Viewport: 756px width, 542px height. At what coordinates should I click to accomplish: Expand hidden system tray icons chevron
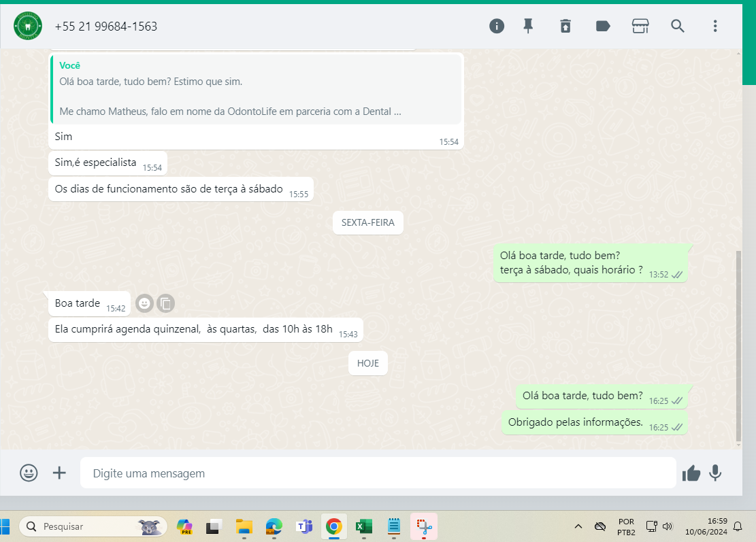[x=578, y=526]
